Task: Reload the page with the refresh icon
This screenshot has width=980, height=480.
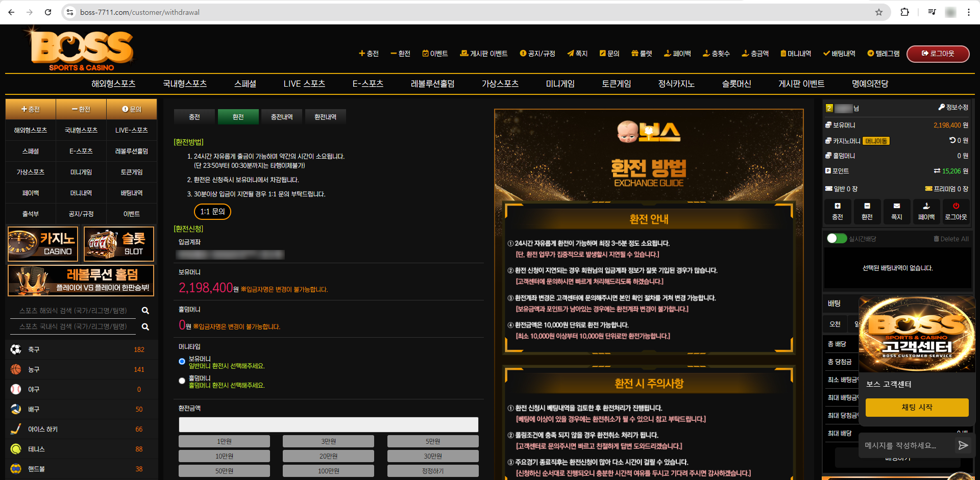Action: pyautogui.click(x=48, y=12)
